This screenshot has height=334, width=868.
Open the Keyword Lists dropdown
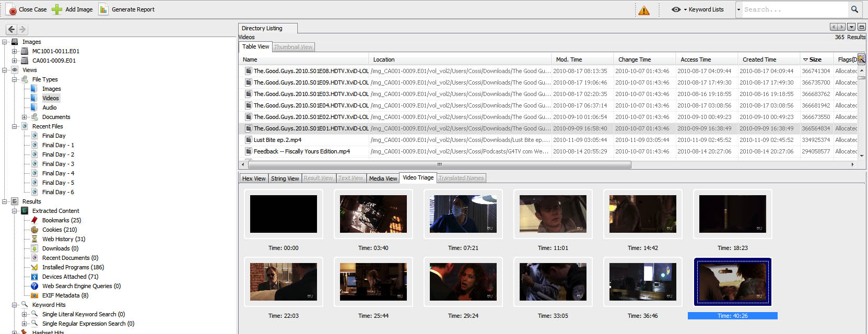point(703,9)
